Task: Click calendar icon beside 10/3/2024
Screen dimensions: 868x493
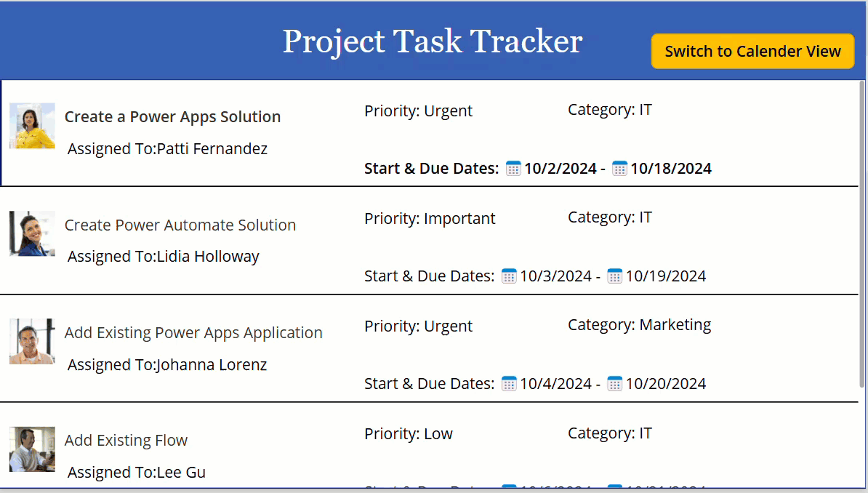Action: pyautogui.click(x=509, y=276)
